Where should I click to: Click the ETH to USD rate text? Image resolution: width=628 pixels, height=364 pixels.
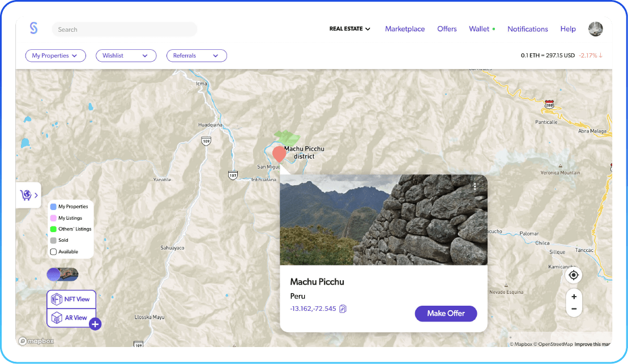[548, 55]
